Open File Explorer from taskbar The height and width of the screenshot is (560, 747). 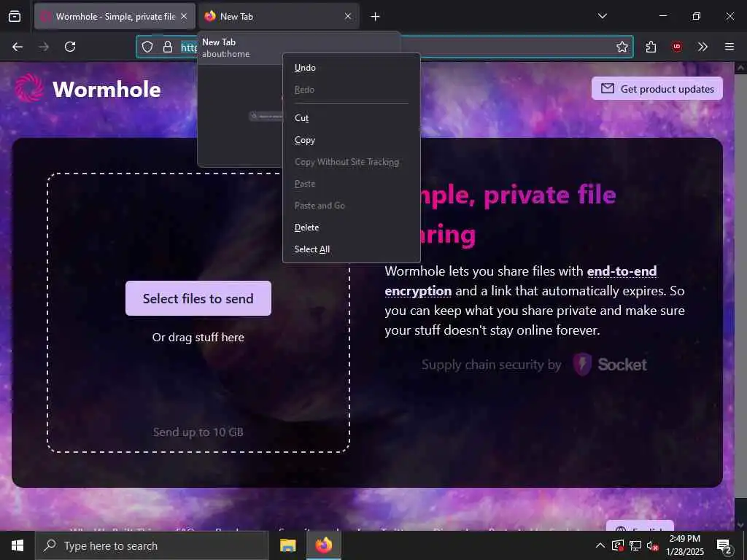(287, 545)
